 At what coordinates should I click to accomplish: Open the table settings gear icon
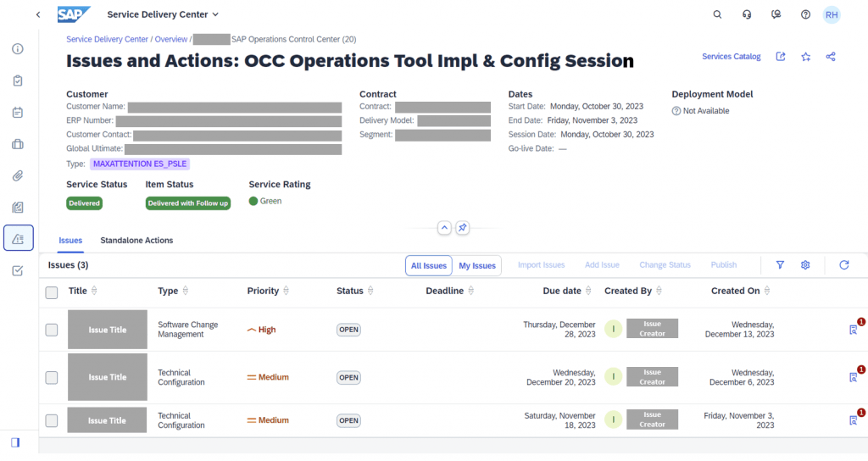pyautogui.click(x=805, y=265)
